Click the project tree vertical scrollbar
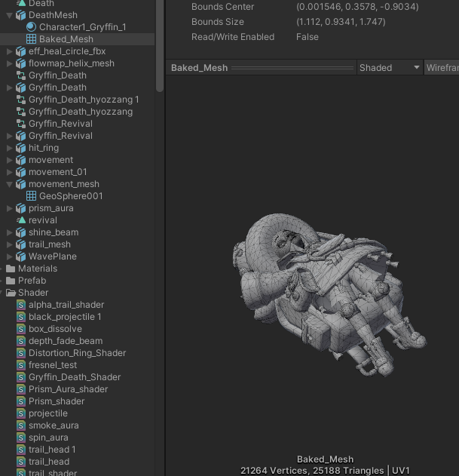459x476 pixels. tap(160, 45)
